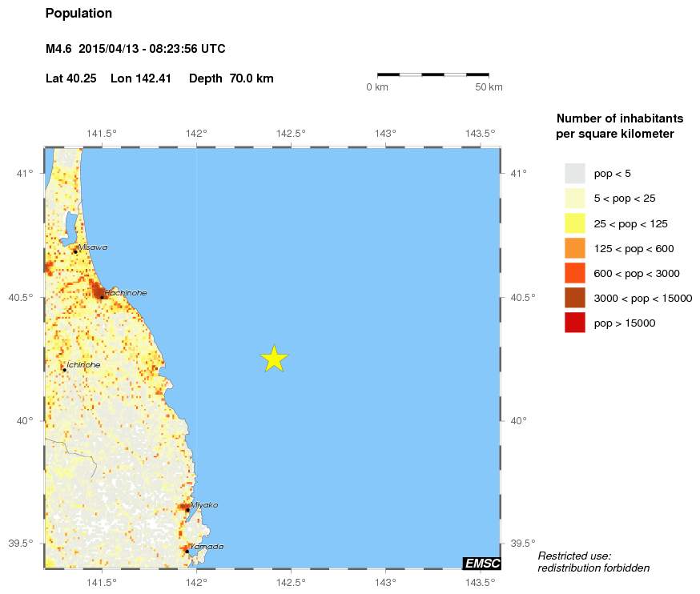The image size is (700, 594).
Task: Click the Miyako city marker dot
Action: click(x=187, y=509)
